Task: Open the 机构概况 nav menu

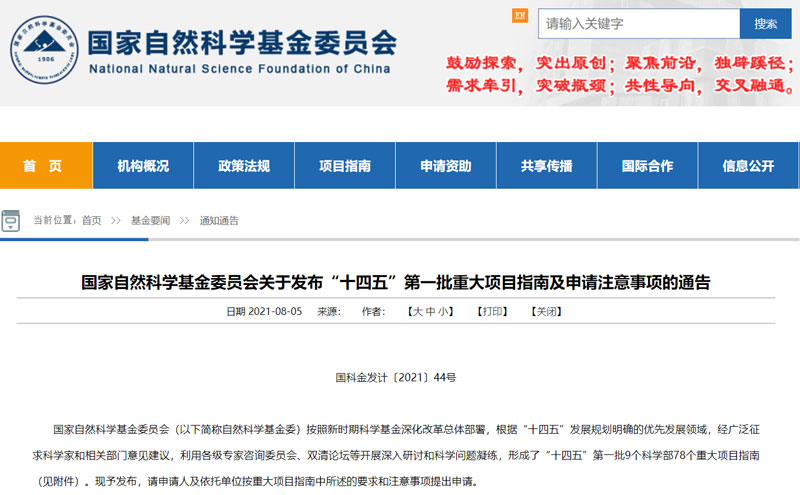Action: tap(143, 165)
